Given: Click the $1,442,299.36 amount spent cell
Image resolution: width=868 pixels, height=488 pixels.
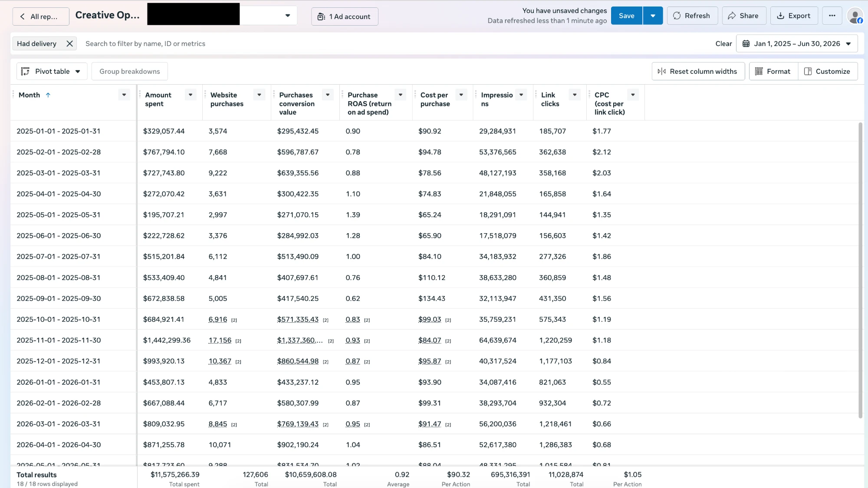Looking at the screenshot, I should 167,340.
